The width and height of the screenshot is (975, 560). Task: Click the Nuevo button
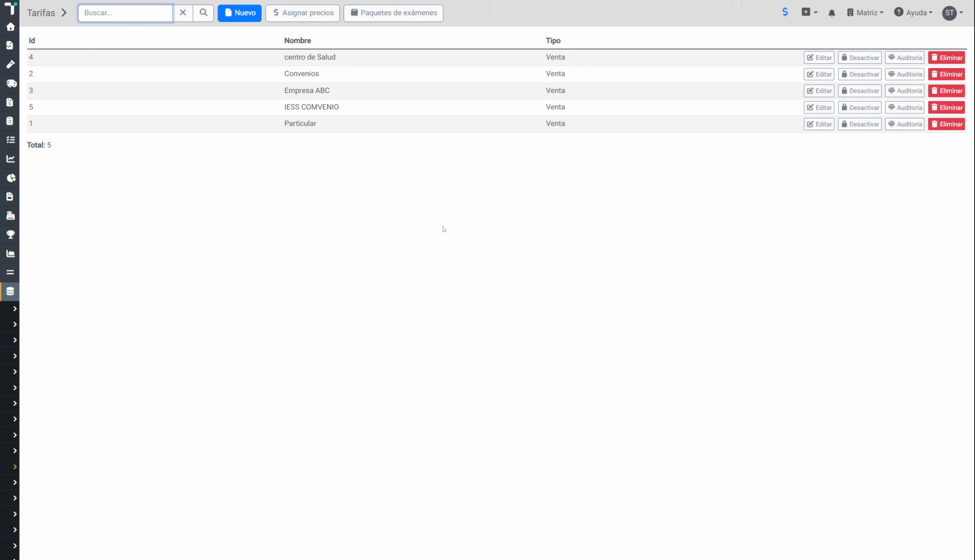click(239, 13)
